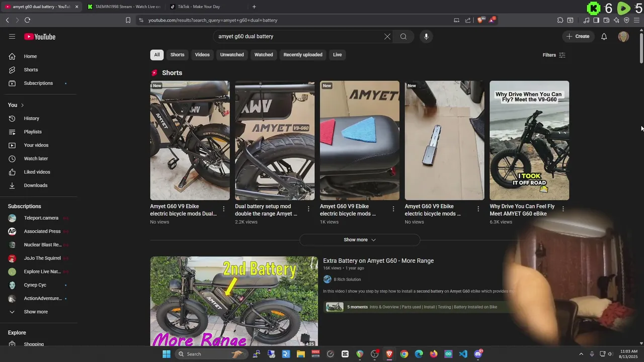This screenshot has height=362, width=644.
Task: Open Teleport.camera subscription channel
Action: click(40, 218)
